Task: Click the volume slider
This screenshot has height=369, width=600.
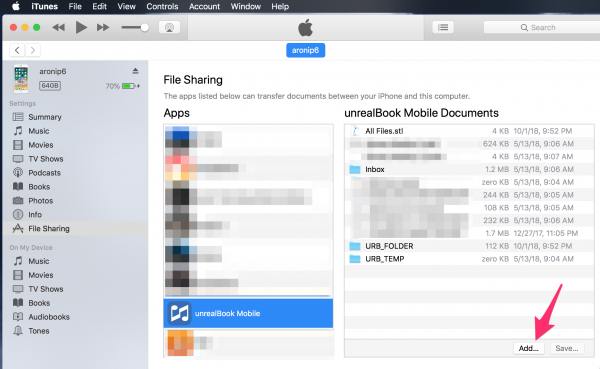Action: tap(135, 28)
